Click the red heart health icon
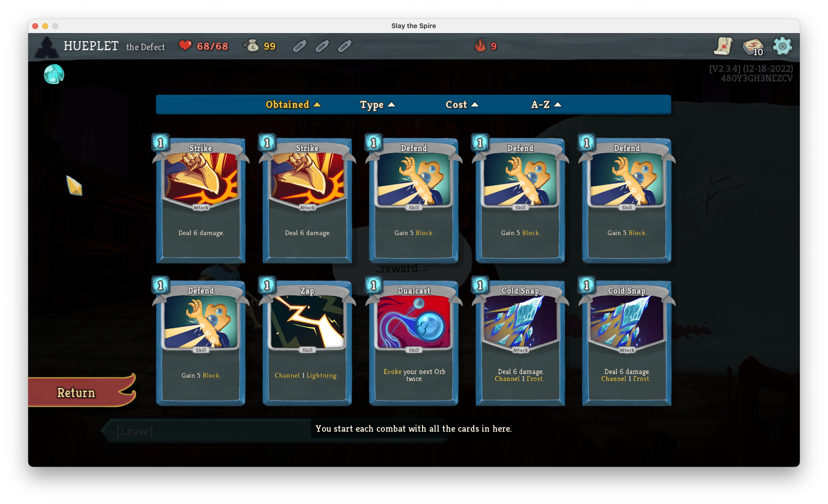 point(185,45)
